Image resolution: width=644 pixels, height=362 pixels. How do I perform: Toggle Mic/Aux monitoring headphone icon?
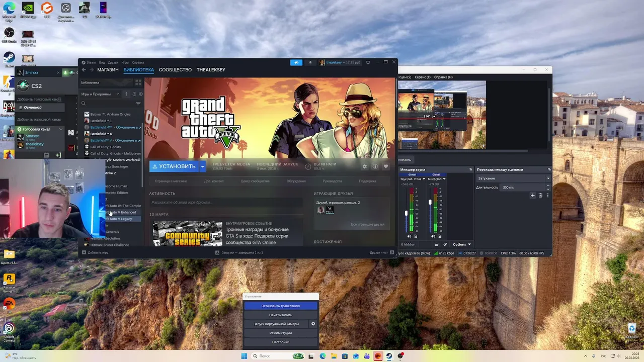[x=439, y=236]
